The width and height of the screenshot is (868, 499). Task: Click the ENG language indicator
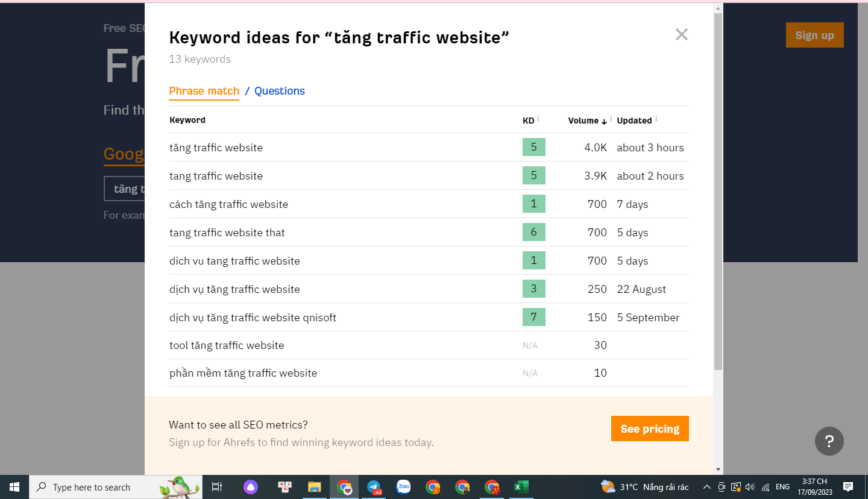(x=782, y=487)
